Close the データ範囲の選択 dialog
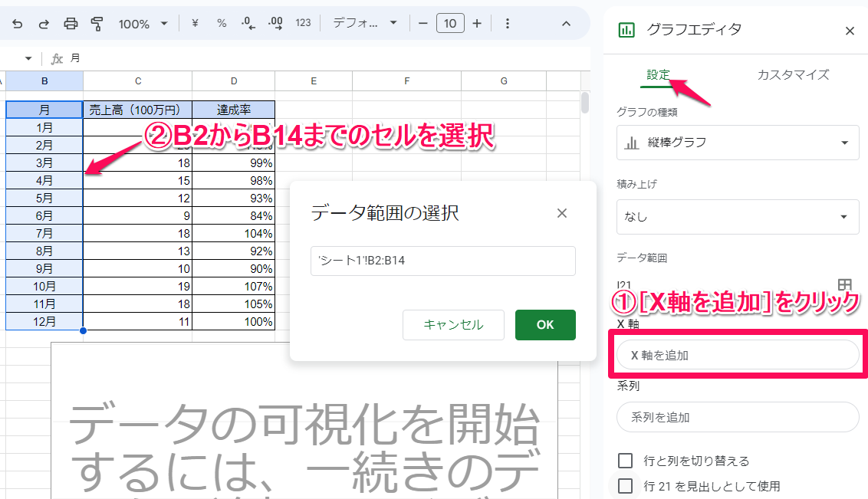This screenshot has height=499, width=868. click(562, 213)
